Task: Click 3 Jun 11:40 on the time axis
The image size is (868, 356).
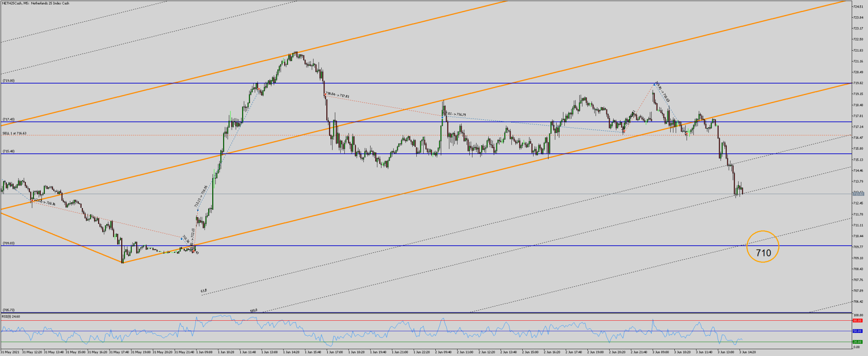Action: 704,351
